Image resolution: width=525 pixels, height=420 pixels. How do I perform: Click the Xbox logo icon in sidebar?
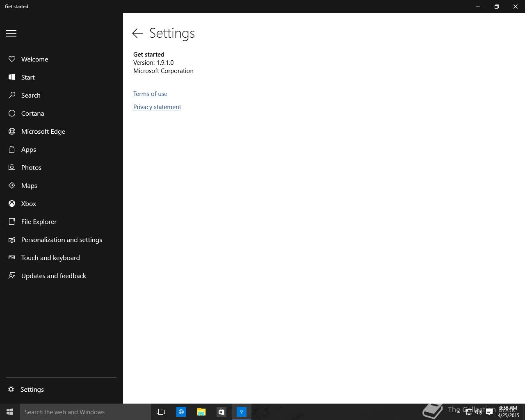pos(12,203)
